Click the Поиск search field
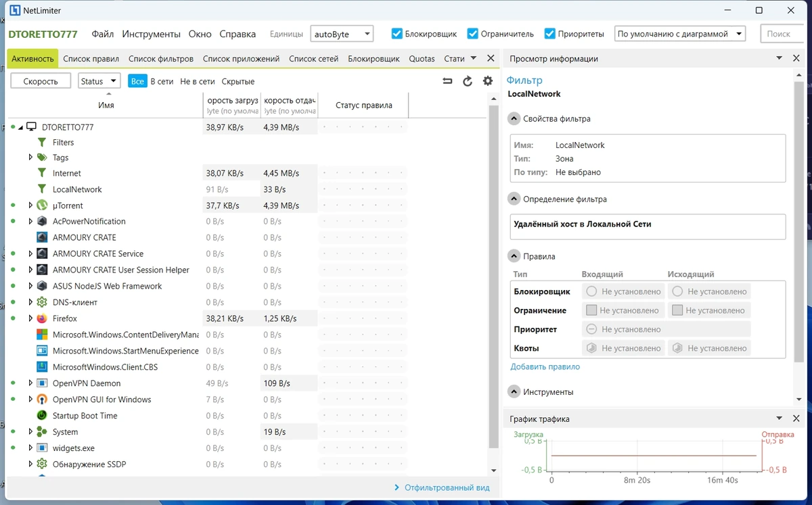The width and height of the screenshot is (812, 505). [782, 33]
